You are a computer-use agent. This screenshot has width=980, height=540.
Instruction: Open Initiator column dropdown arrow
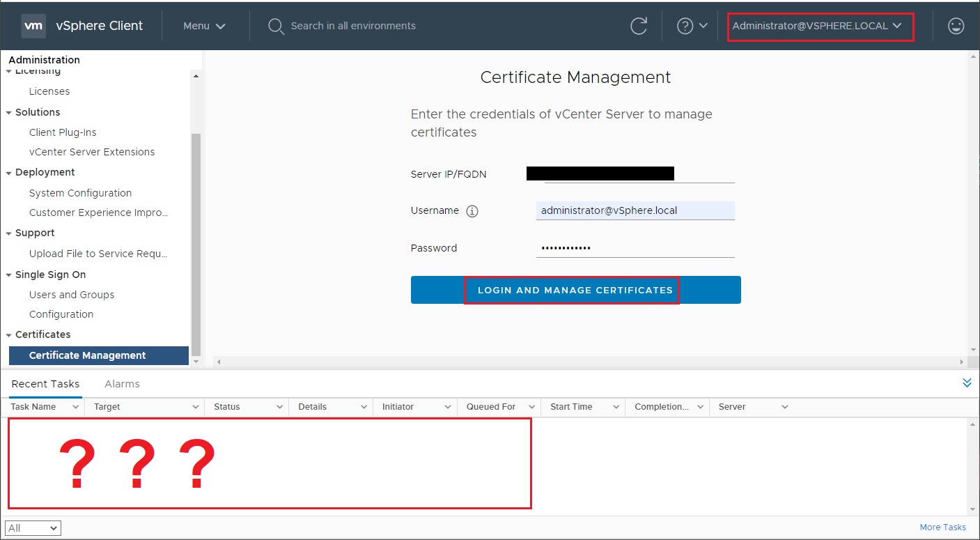click(x=448, y=407)
